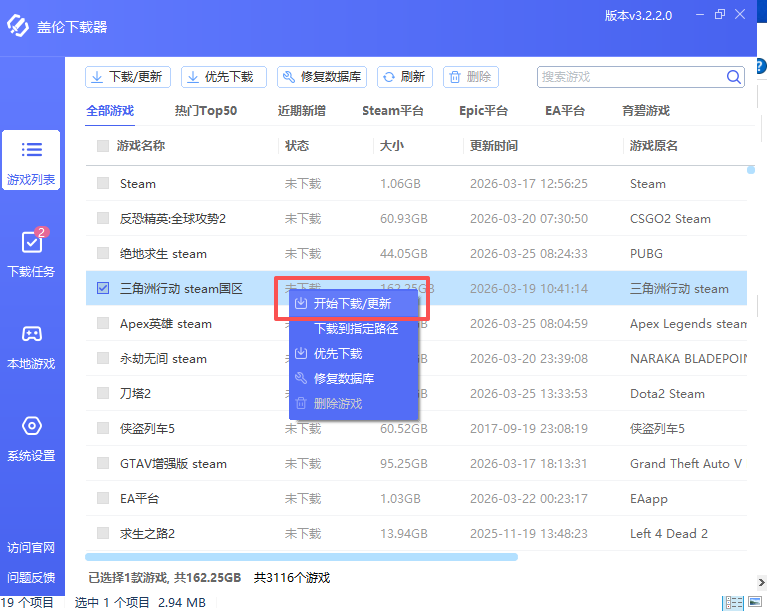Select the GTAV增强版 steam game name
This screenshot has width=767, height=611.
[x=173, y=464]
